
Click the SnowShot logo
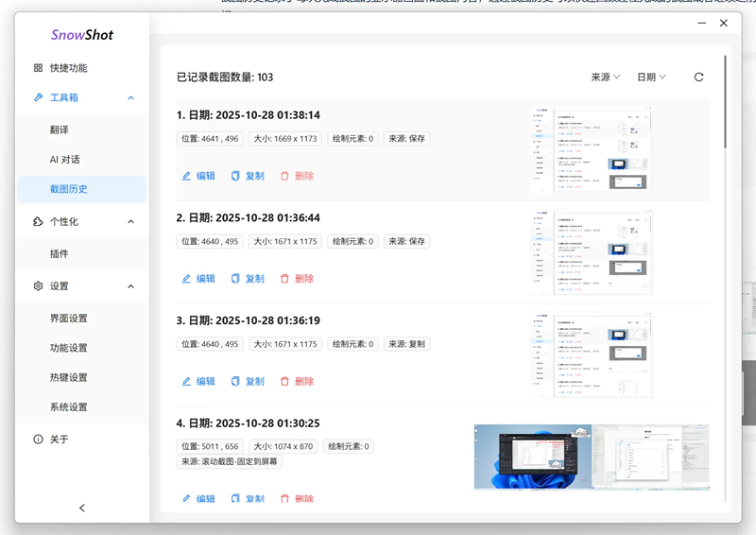coord(82,35)
